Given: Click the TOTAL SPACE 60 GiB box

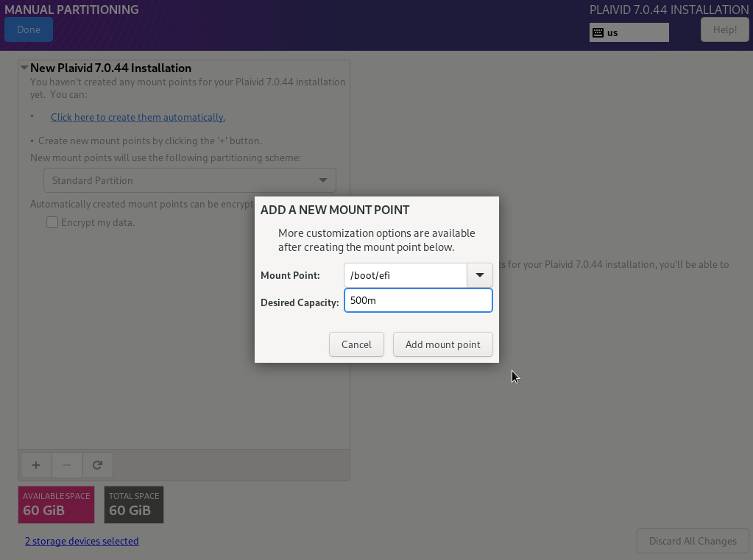Looking at the screenshot, I should point(134,505).
